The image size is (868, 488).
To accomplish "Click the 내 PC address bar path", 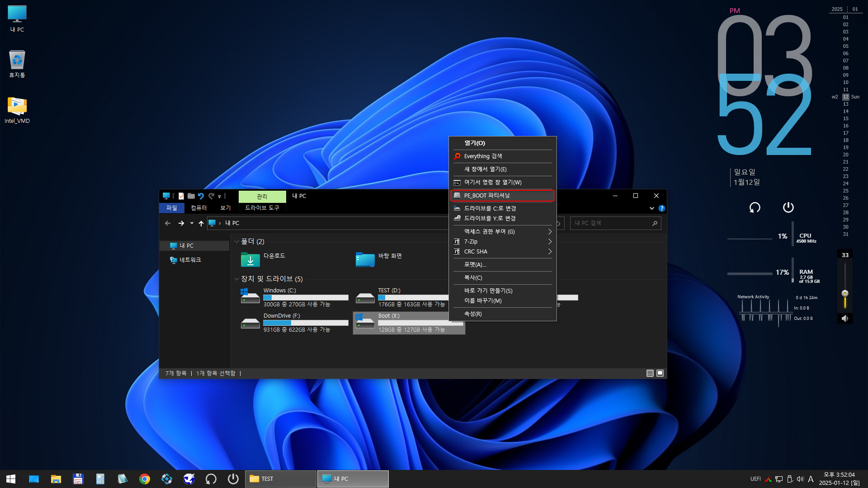I will (232, 223).
